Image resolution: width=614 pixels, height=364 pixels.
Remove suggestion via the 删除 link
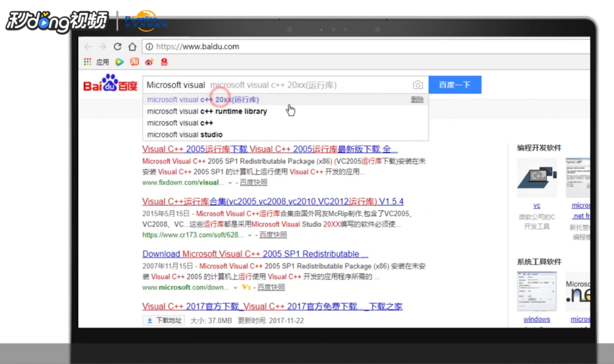[x=417, y=100]
